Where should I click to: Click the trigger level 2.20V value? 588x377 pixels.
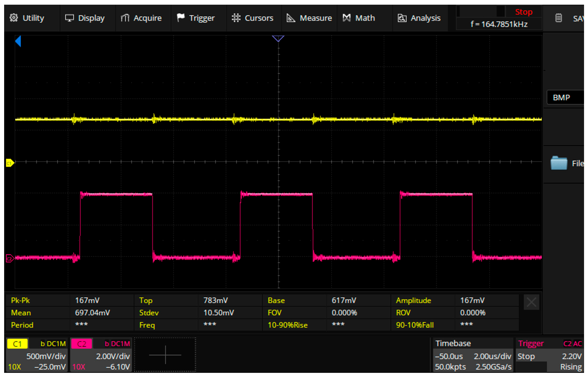(572, 356)
